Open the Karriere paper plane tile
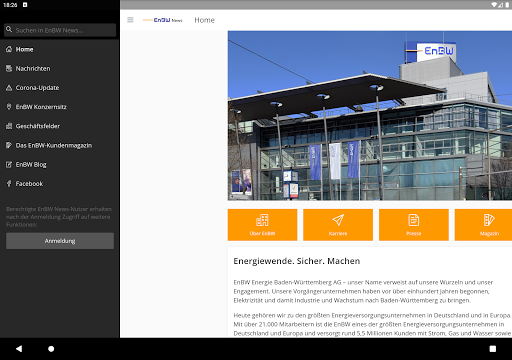512x360 pixels. point(338,225)
